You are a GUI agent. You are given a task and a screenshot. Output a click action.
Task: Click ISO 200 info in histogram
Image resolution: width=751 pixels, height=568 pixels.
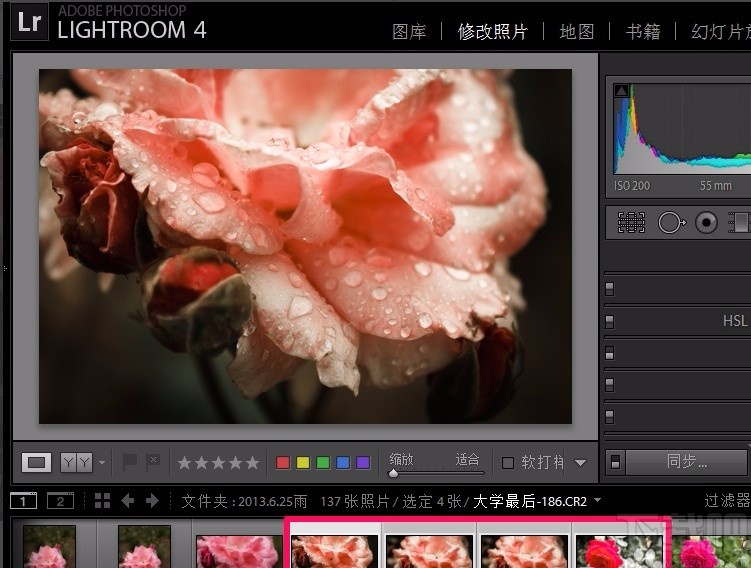point(632,186)
